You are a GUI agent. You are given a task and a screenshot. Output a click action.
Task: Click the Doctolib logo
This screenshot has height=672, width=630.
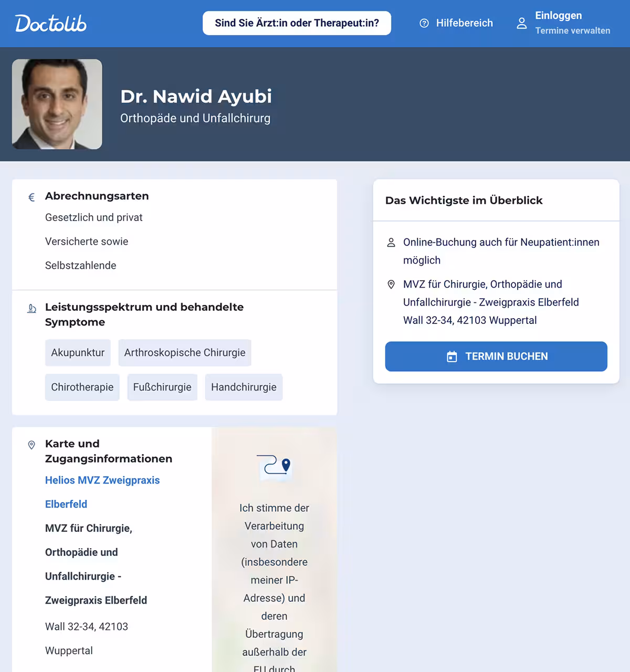pyautogui.click(x=51, y=23)
